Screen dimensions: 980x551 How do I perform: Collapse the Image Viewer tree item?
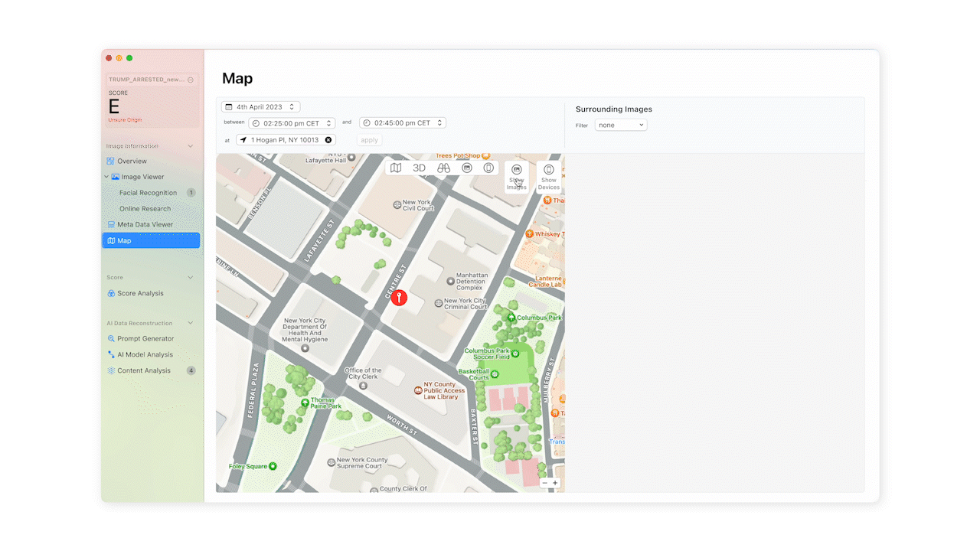tap(107, 177)
